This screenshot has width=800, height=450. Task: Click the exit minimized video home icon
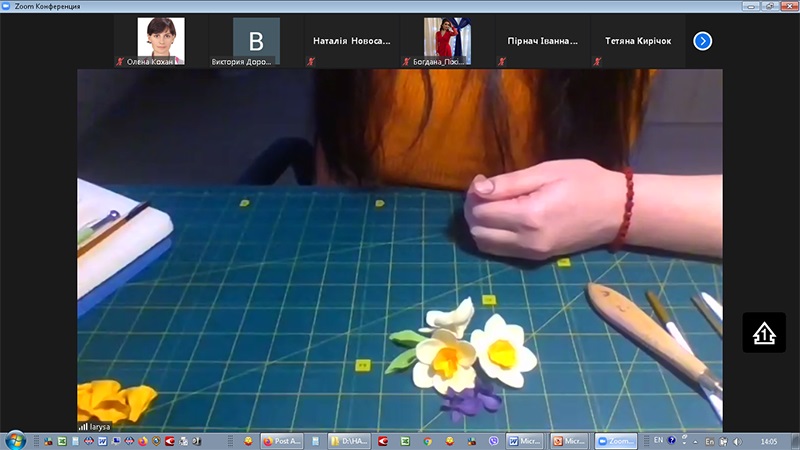pos(763,333)
